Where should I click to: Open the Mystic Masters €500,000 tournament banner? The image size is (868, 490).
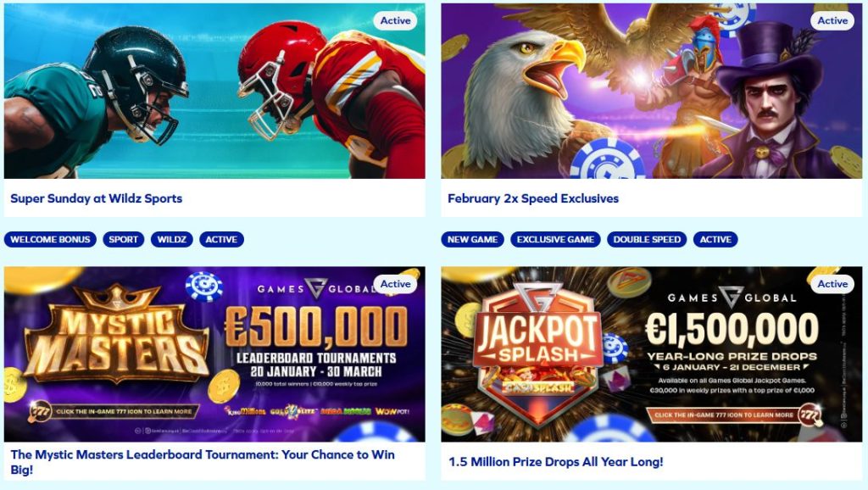[214, 354]
